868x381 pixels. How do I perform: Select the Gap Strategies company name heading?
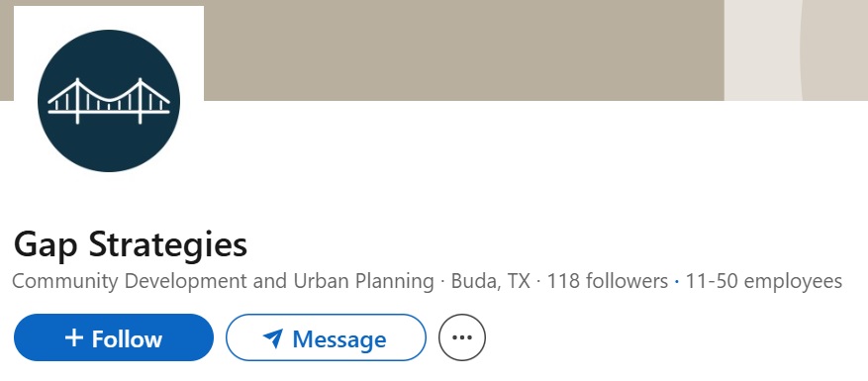tap(130, 244)
